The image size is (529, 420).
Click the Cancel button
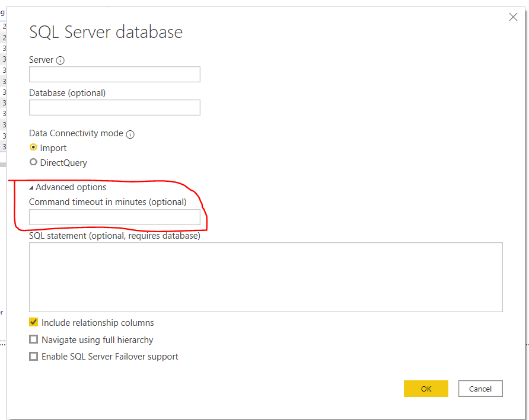(x=480, y=389)
